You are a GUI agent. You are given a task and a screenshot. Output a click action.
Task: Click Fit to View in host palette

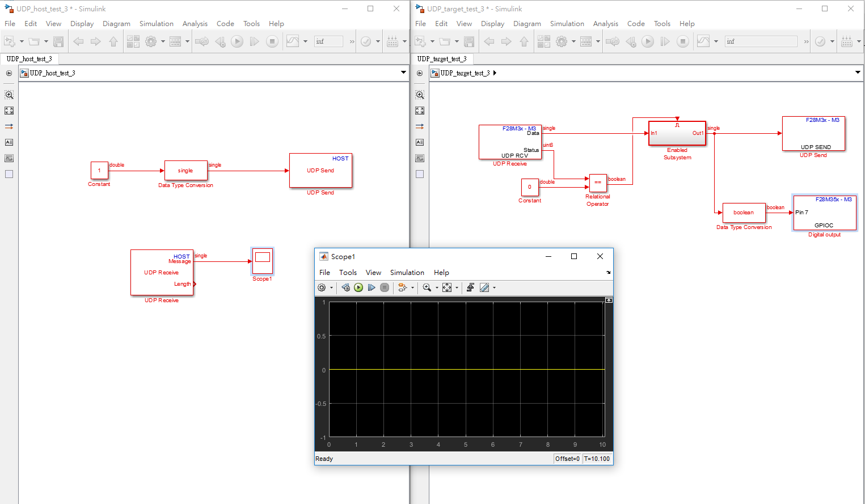click(x=9, y=111)
